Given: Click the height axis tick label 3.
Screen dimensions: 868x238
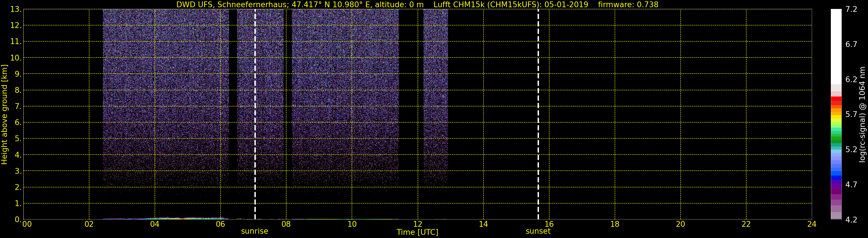Looking at the screenshot, I should [x=18, y=171].
